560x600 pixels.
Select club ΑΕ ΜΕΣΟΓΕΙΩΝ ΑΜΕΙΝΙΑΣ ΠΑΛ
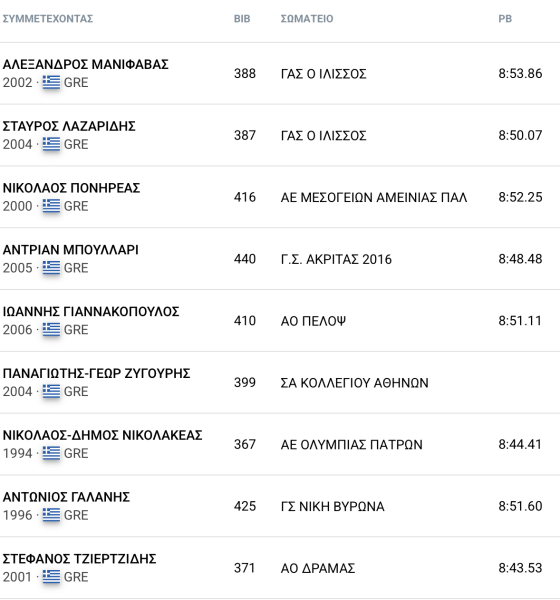(374, 197)
